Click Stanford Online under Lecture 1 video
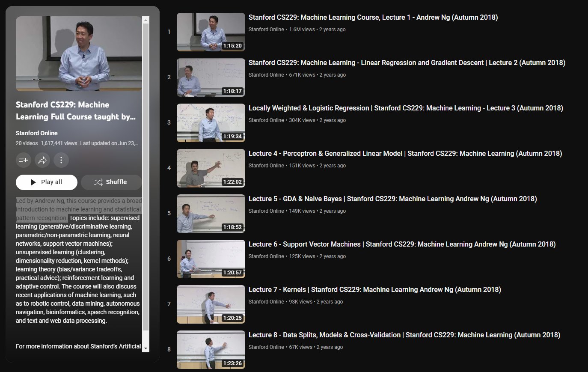Image resolution: width=588 pixels, height=372 pixels. tap(266, 30)
